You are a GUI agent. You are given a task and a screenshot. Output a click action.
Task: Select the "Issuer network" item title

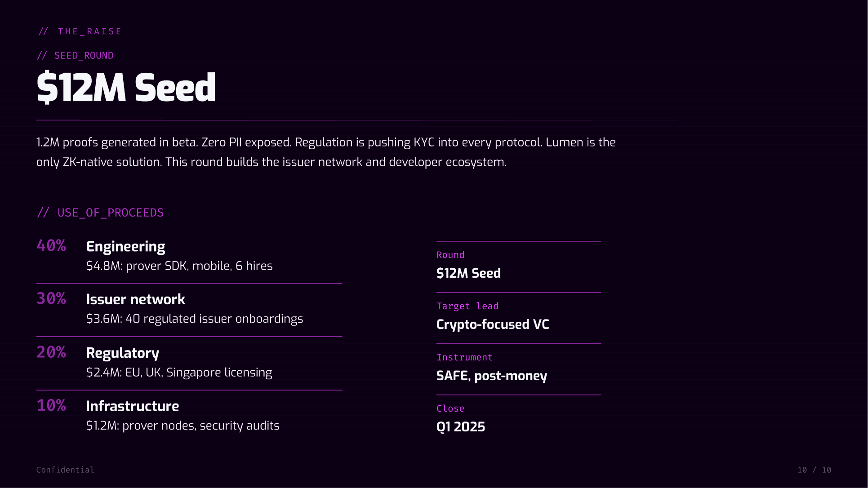[x=135, y=300]
